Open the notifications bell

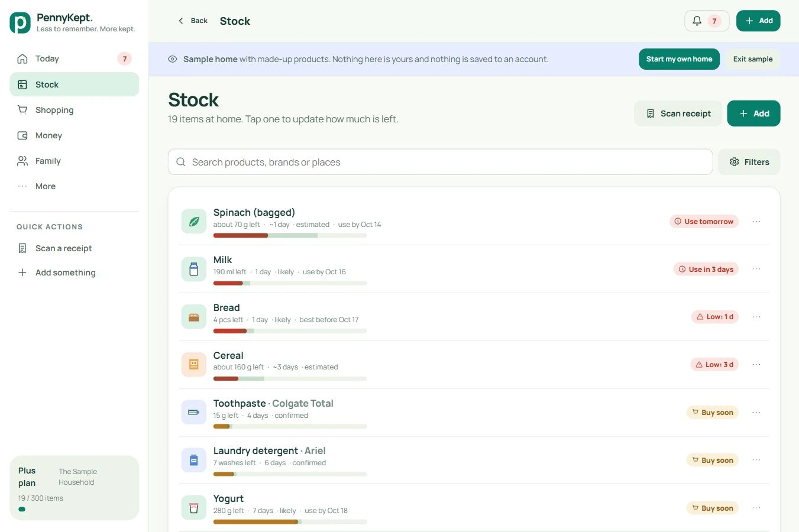pos(706,21)
